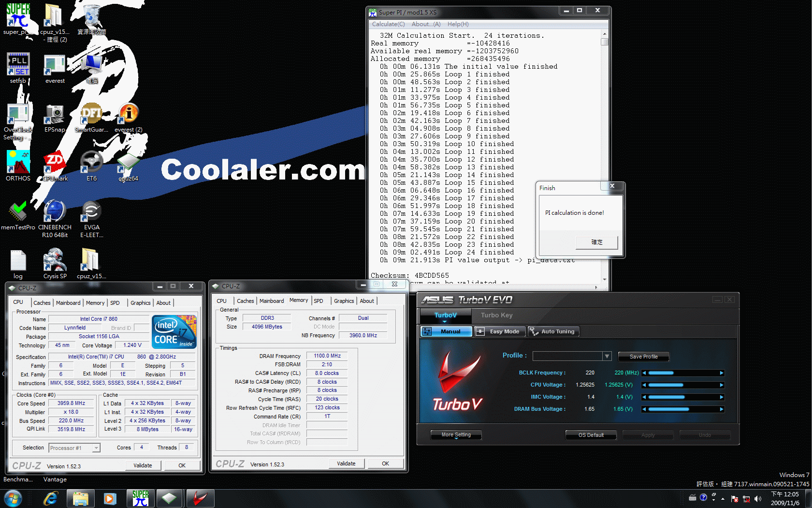Open the OverClock Setting desktop icon
The height and width of the screenshot is (508, 812).
click(x=18, y=121)
